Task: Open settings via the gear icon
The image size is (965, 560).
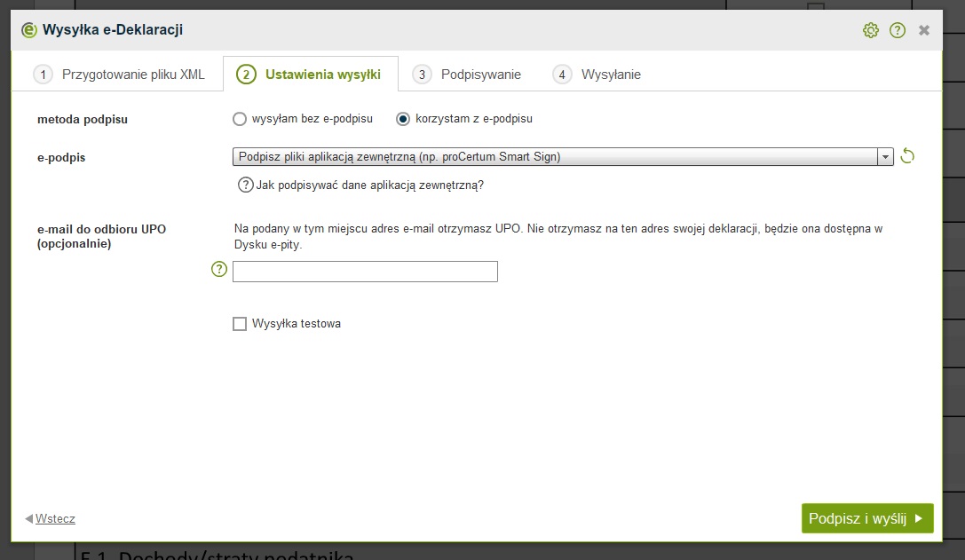Action: pyautogui.click(x=870, y=31)
